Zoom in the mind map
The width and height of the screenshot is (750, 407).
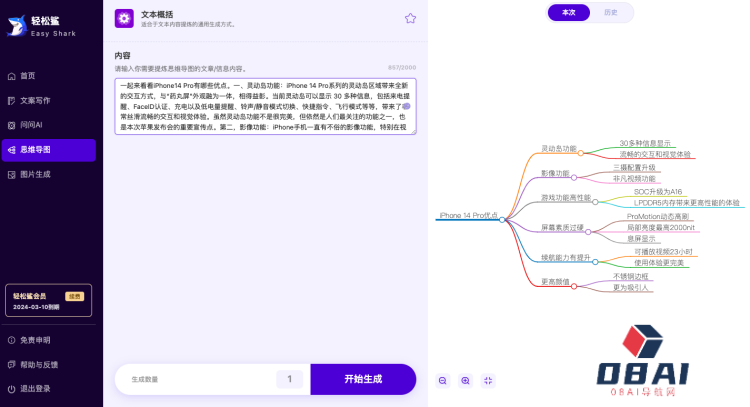[465, 381]
